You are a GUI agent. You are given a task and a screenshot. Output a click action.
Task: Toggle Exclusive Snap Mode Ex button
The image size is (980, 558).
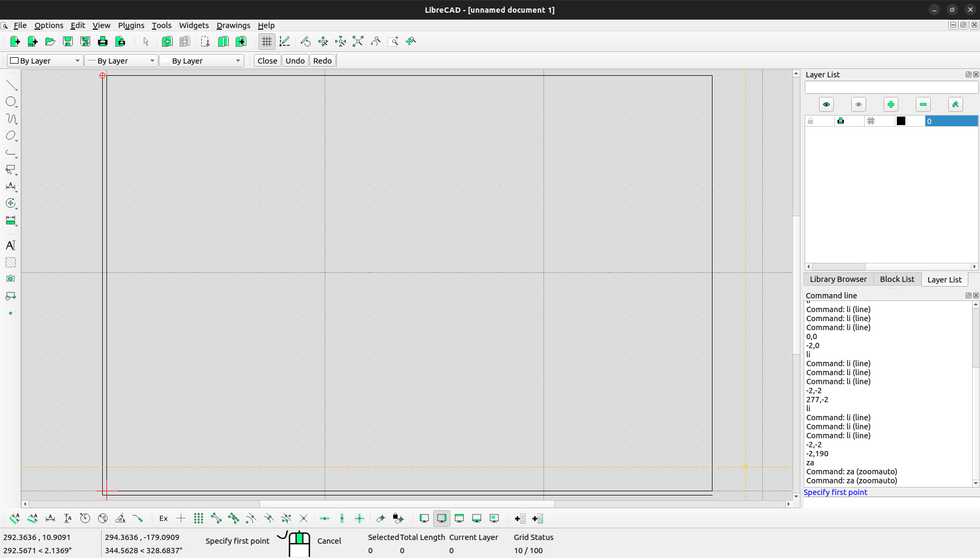(x=164, y=518)
